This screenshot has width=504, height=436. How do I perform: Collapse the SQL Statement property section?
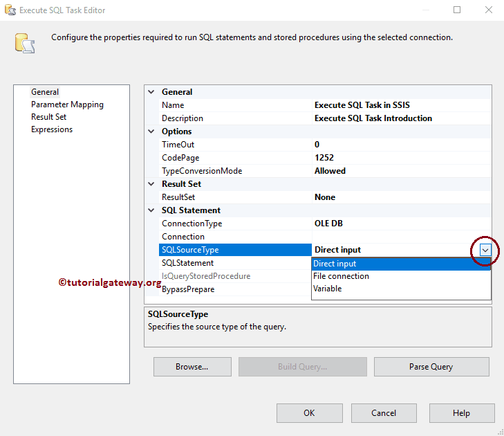click(x=152, y=210)
